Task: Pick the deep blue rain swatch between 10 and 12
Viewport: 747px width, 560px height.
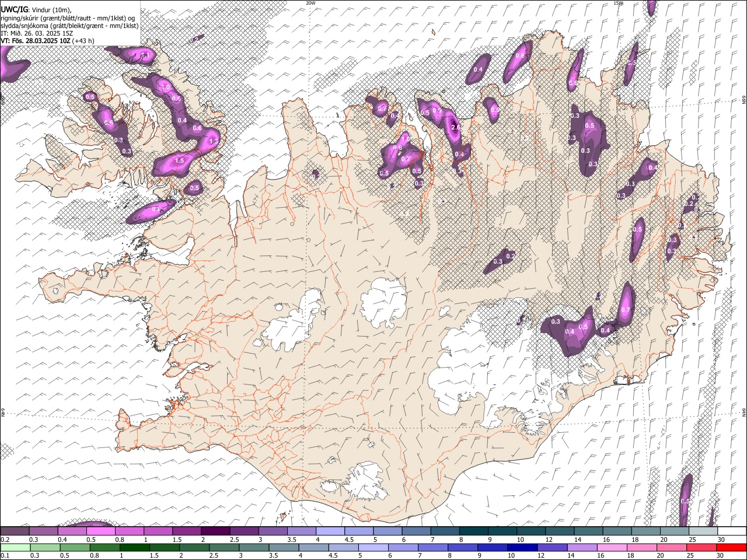Action: [x=521, y=547]
